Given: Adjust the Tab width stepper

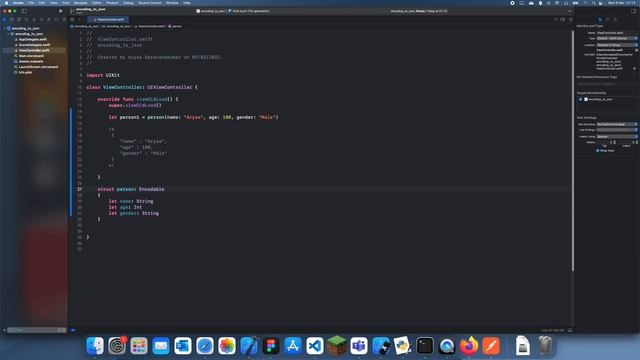Looking at the screenshot, I should (x=615, y=142).
